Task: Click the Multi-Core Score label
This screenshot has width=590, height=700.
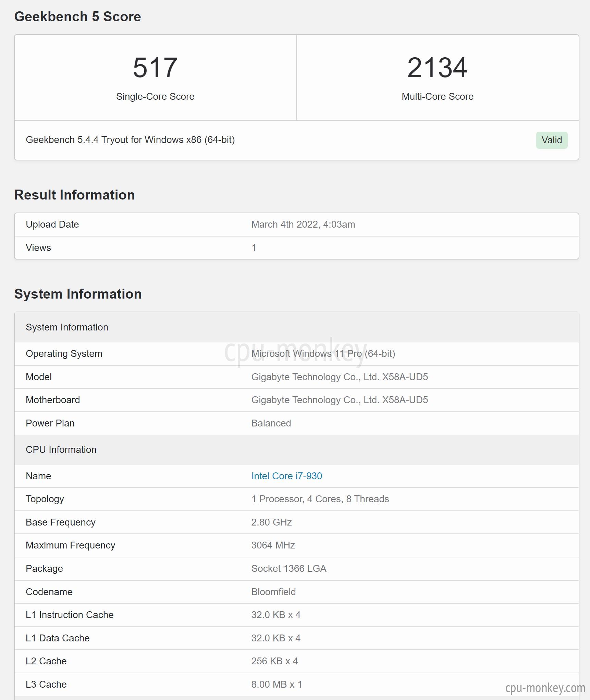Action: pyautogui.click(x=438, y=96)
